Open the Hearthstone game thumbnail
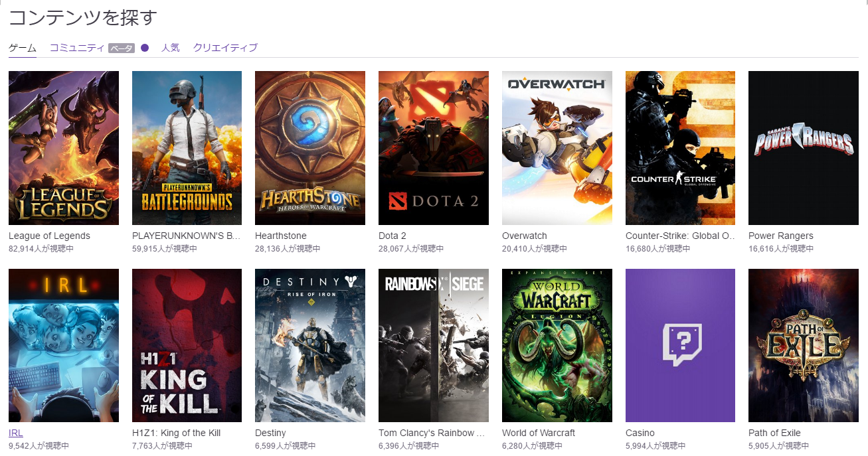Viewport: 868px width, 456px height. 310,148
